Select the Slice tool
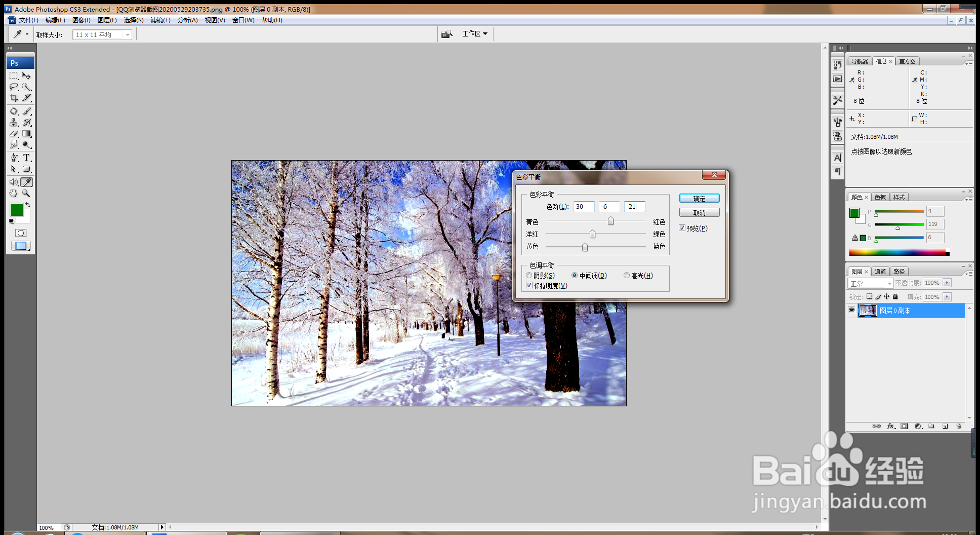980x535 pixels. click(x=27, y=98)
